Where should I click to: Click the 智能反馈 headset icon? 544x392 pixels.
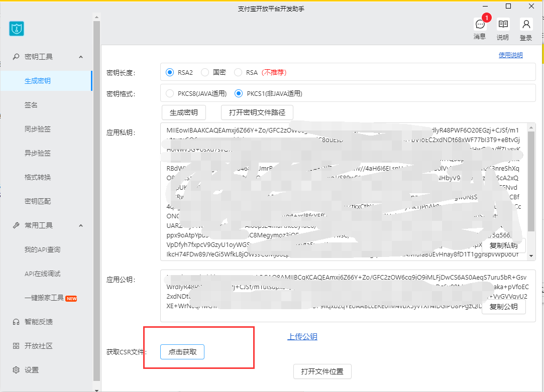click(16, 322)
